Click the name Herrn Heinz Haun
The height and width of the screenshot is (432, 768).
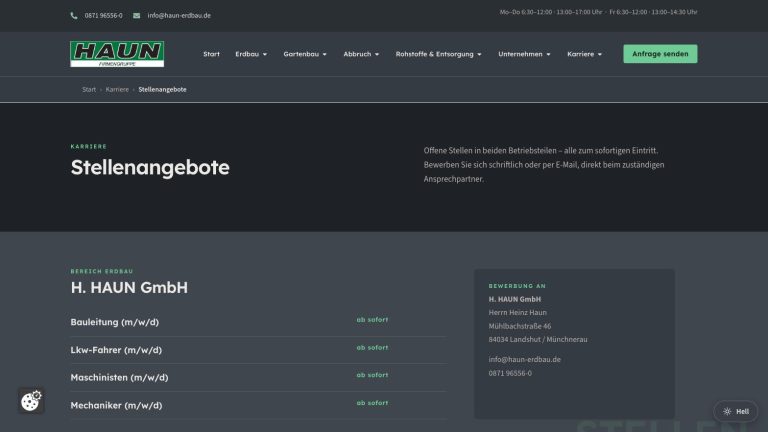pos(518,312)
